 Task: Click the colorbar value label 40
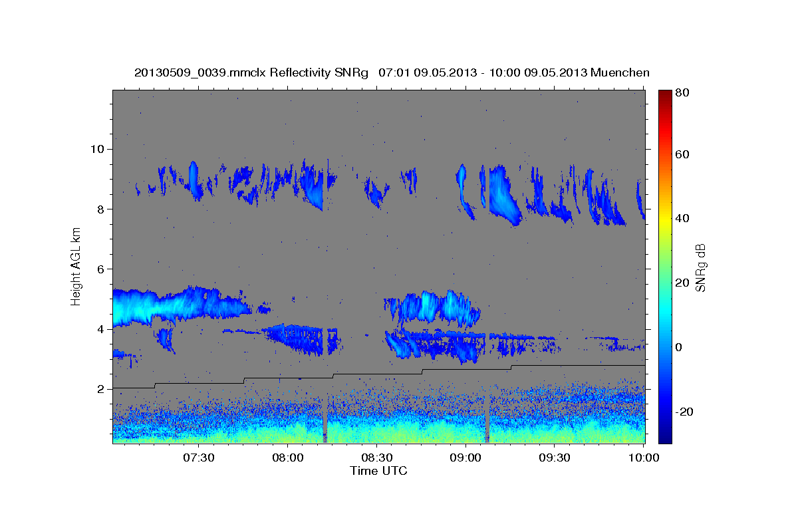coord(681,219)
